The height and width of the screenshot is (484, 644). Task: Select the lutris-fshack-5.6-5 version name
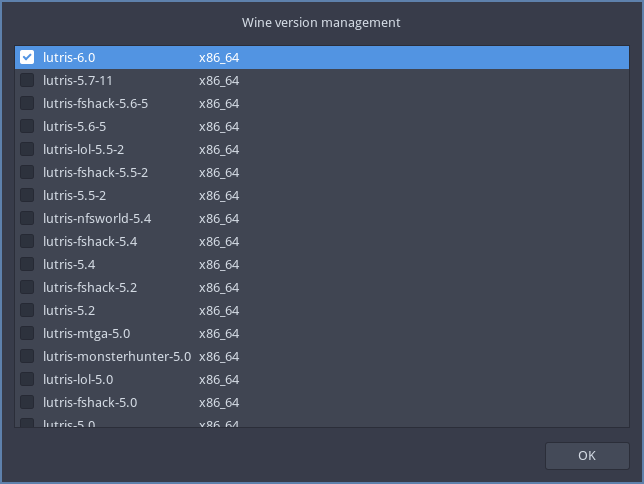coord(95,104)
